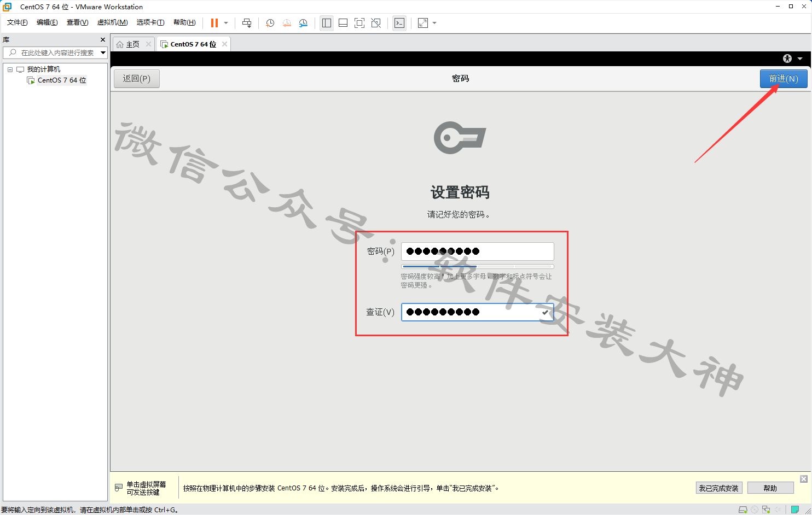This screenshot has width=812, height=515.
Task: Send Ctrl+Alt+Del to the virtual machine
Action: tap(247, 23)
